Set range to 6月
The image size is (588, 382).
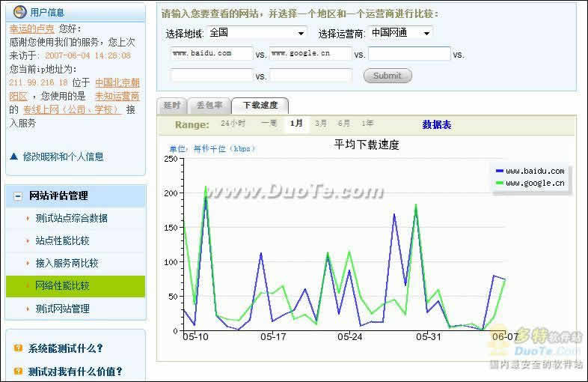(343, 123)
